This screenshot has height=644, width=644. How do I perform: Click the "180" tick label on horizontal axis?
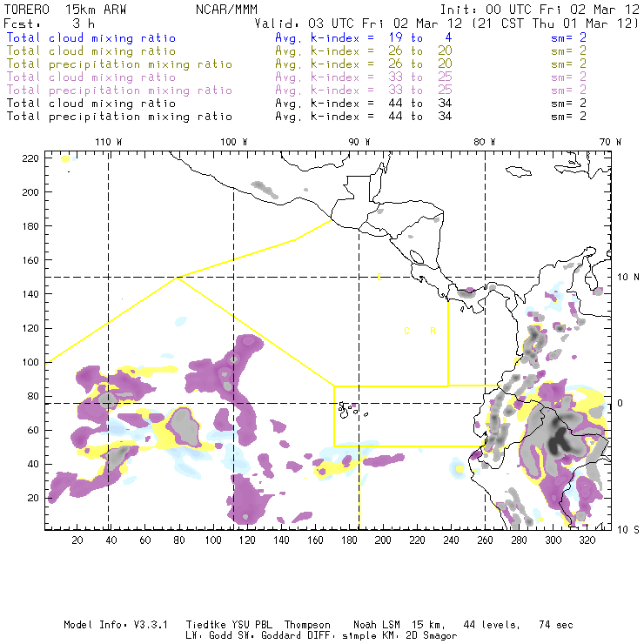pos(349,540)
